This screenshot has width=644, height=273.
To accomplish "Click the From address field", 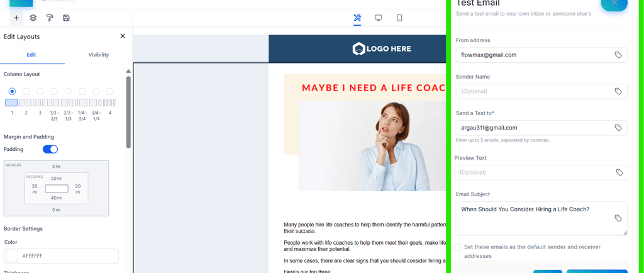I will (x=541, y=55).
